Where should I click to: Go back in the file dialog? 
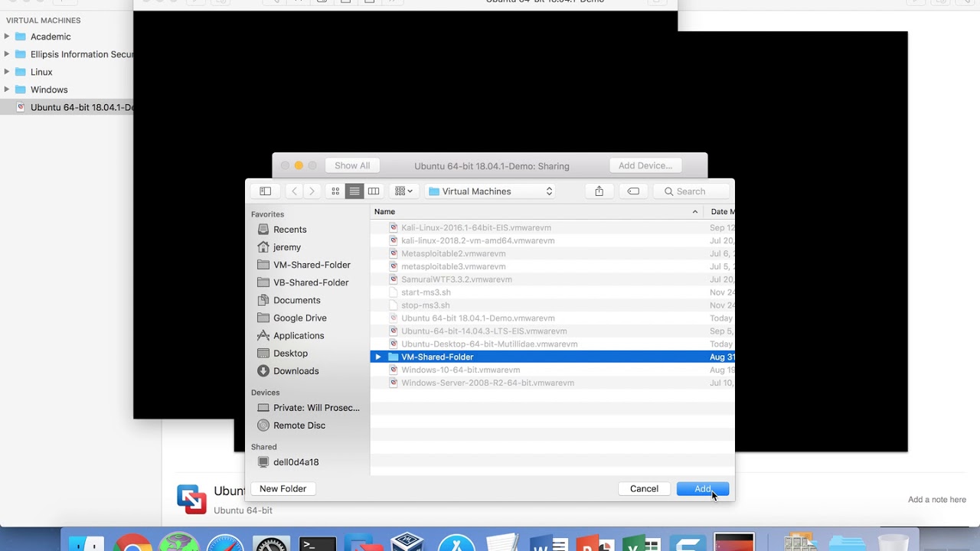(294, 191)
